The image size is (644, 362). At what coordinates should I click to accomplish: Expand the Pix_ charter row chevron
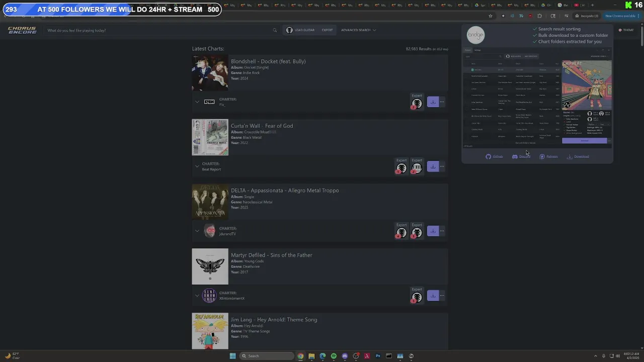click(x=197, y=102)
